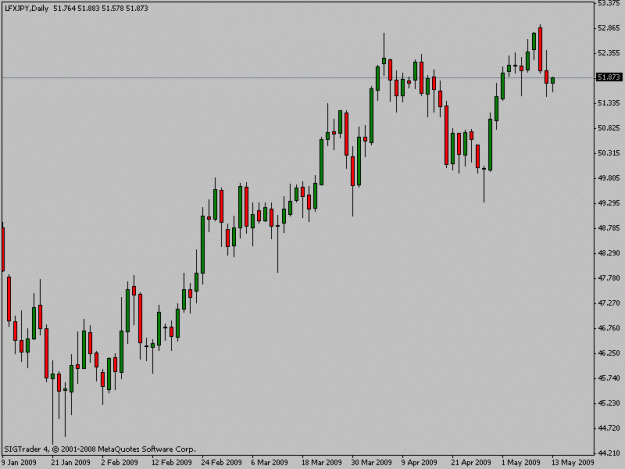Image resolution: width=625 pixels, height=469 pixels.
Task: Click the 52.865 price axis label
Action: (x=609, y=28)
